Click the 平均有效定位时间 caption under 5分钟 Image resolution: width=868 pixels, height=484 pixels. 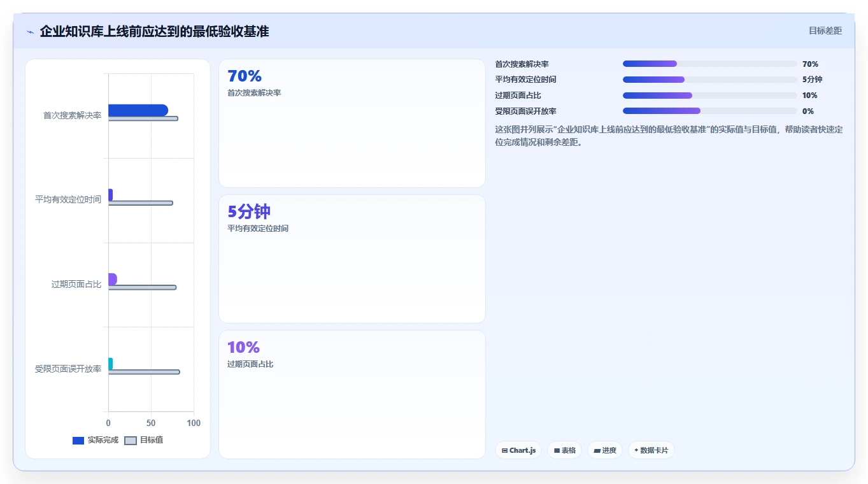tap(258, 229)
